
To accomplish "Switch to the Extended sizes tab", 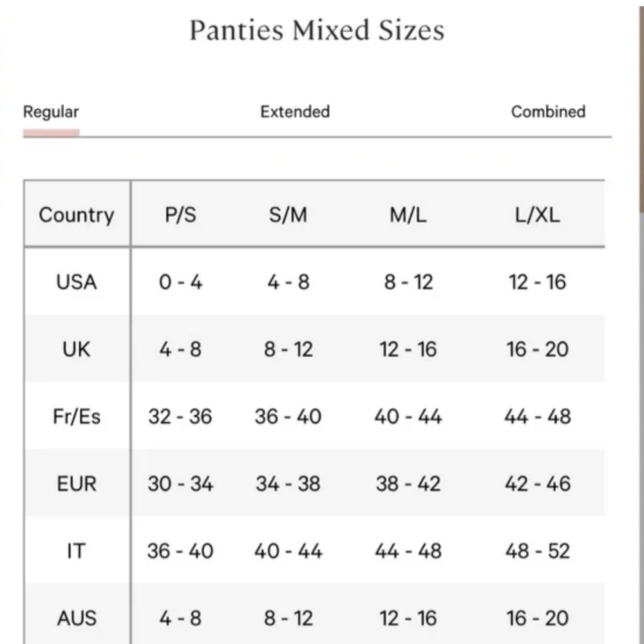I will pos(294,111).
